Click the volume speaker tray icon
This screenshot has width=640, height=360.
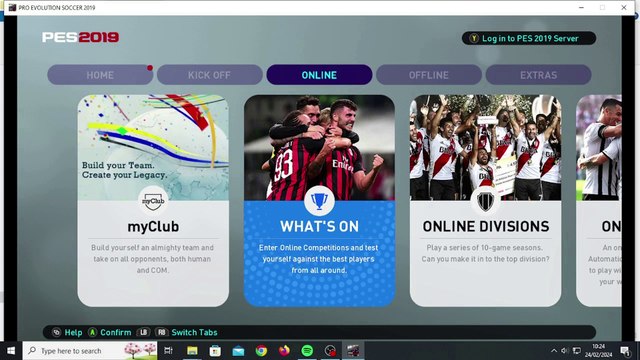(564, 351)
